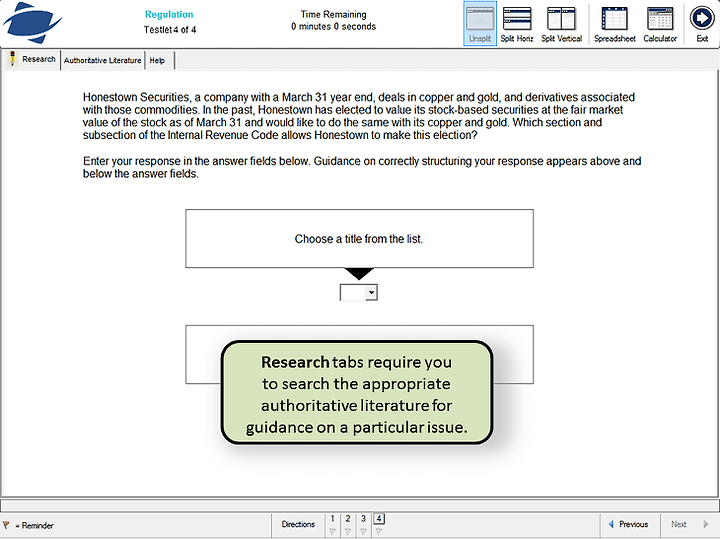
Task: Go to the Previous question
Action: tap(630, 524)
